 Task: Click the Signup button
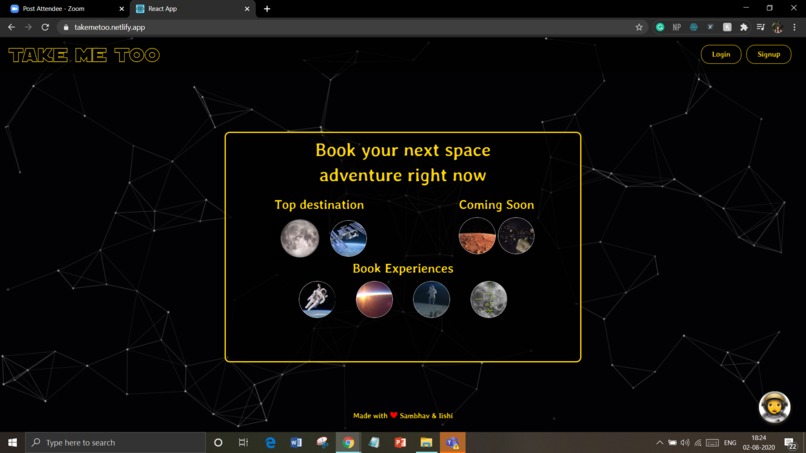pos(768,55)
